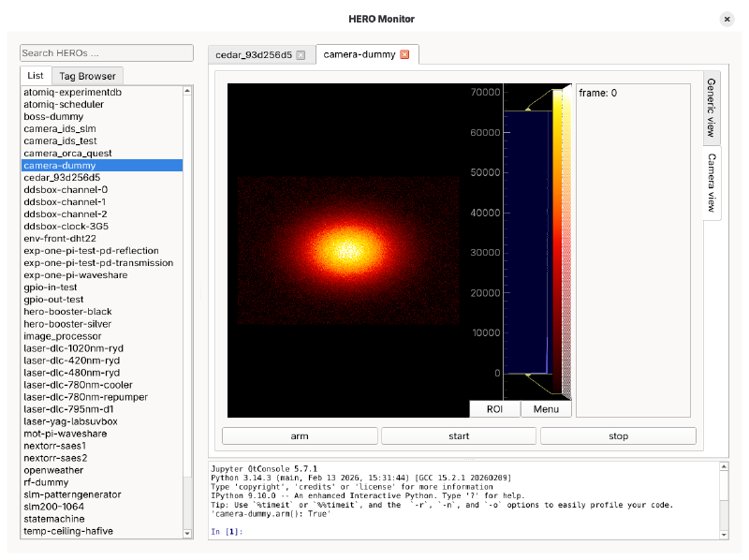749x560 pixels.
Task: Start the camera acquisition
Action: click(459, 435)
